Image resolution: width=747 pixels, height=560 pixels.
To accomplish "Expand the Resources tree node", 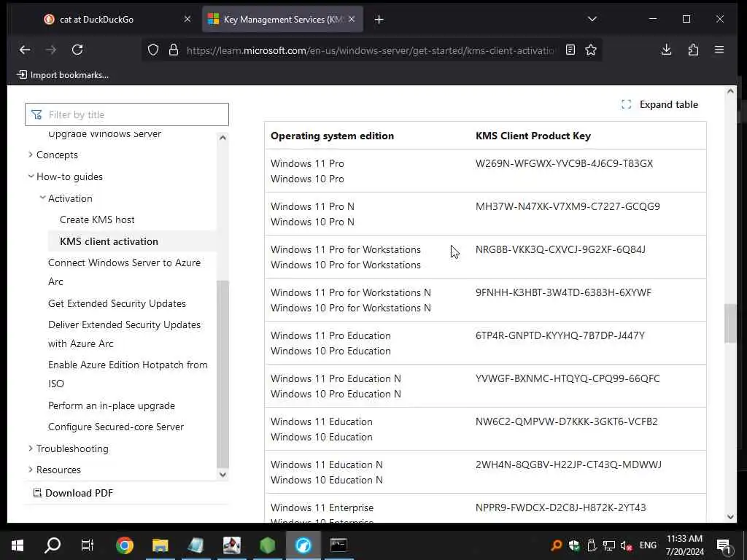I will [x=31, y=470].
